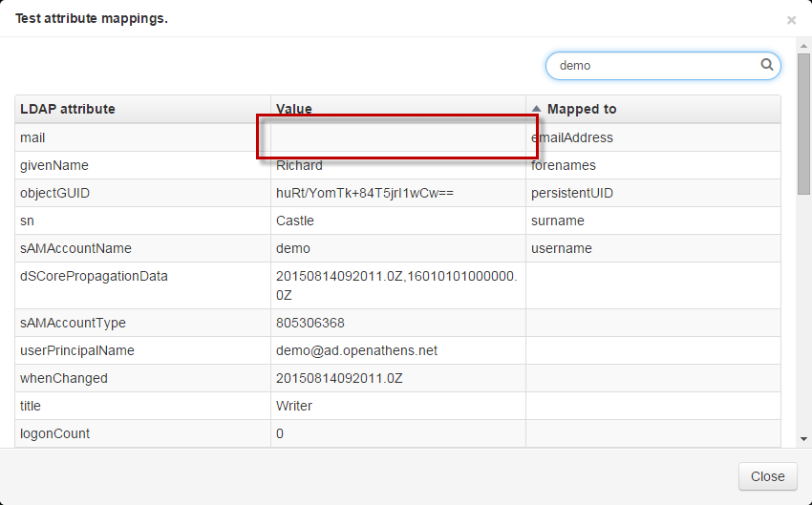Select the whenChanged attribute row

(64, 378)
